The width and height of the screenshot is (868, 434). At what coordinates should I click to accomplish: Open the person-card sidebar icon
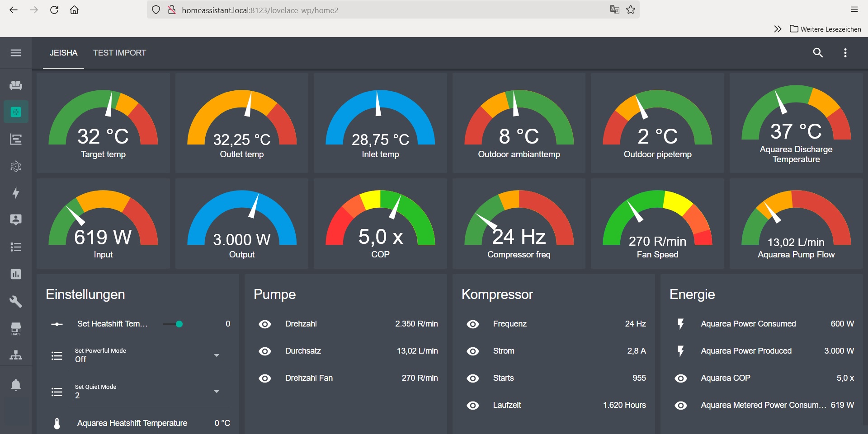click(16, 220)
